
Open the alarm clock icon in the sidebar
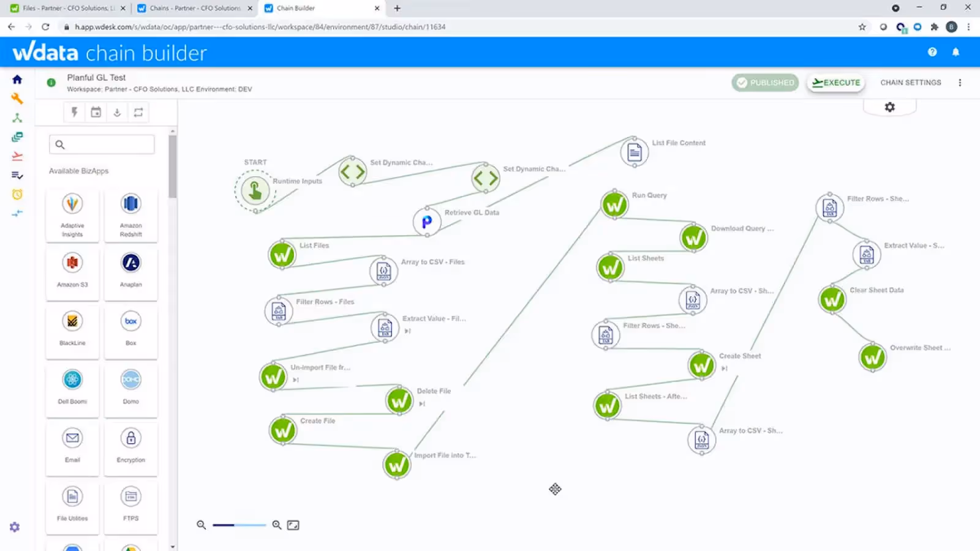point(17,194)
